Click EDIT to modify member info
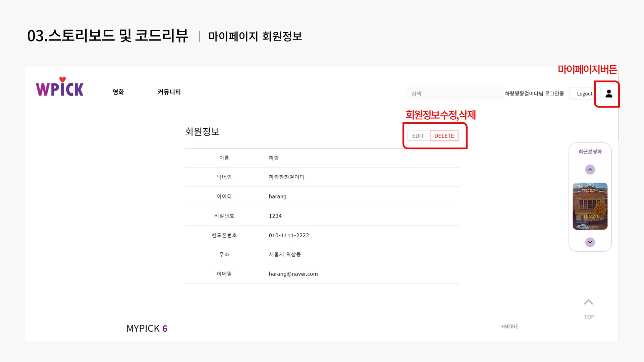Screen dimensions: 644x362 (418, 136)
